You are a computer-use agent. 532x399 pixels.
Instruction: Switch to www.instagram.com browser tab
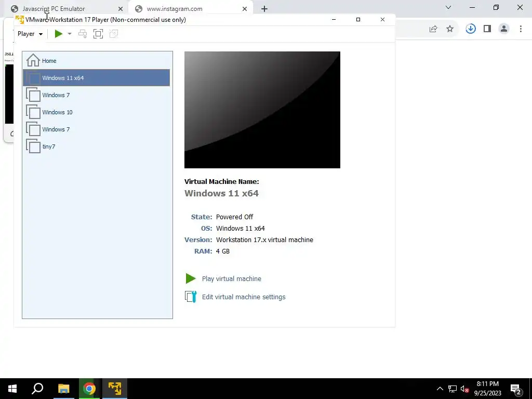[190, 9]
